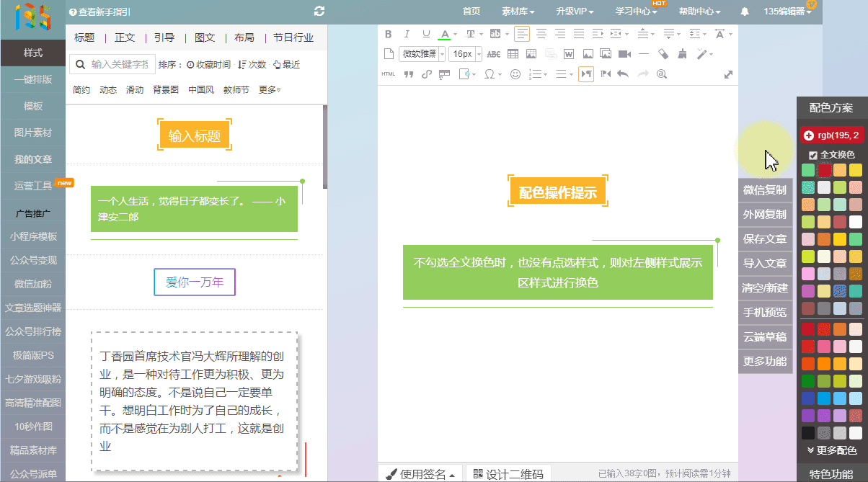
Task: Insert a table using the table icon
Action: [513, 54]
